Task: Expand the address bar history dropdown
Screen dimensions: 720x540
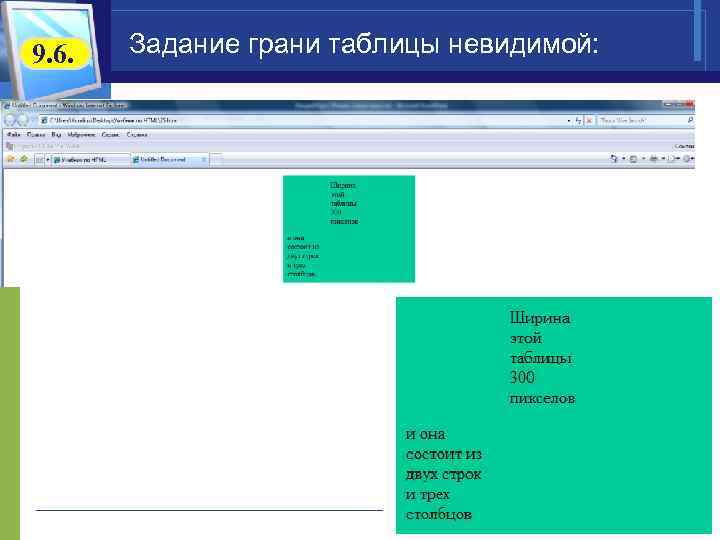Action: tap(569, 120)
